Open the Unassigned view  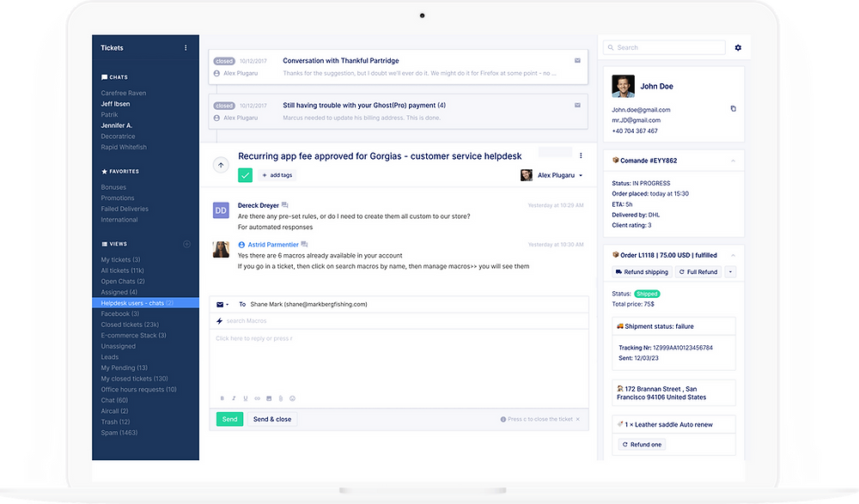tap(119, 346)
